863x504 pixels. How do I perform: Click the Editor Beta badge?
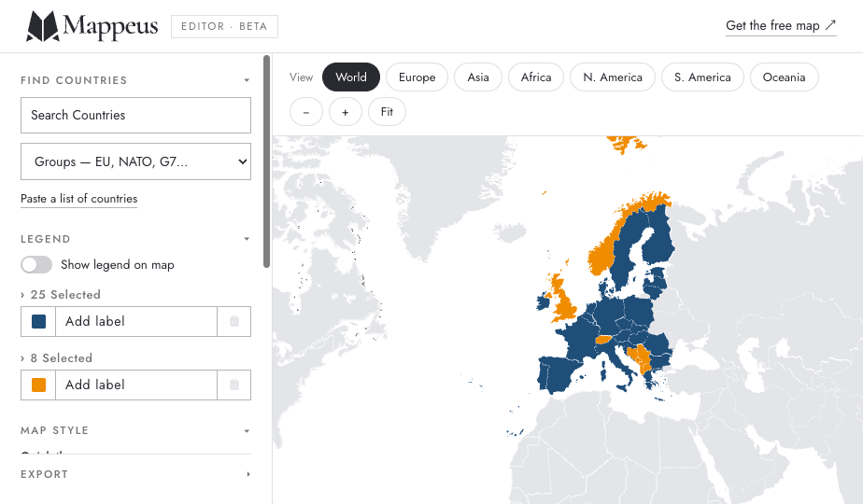pyautogui.click(x=224, y=26)
